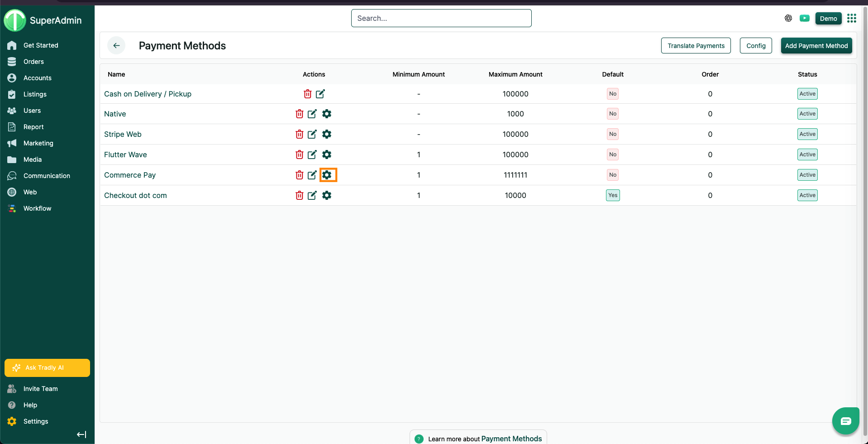Delete the Flutter Wave payment method

pyautogui.click(x=299, y=154)
